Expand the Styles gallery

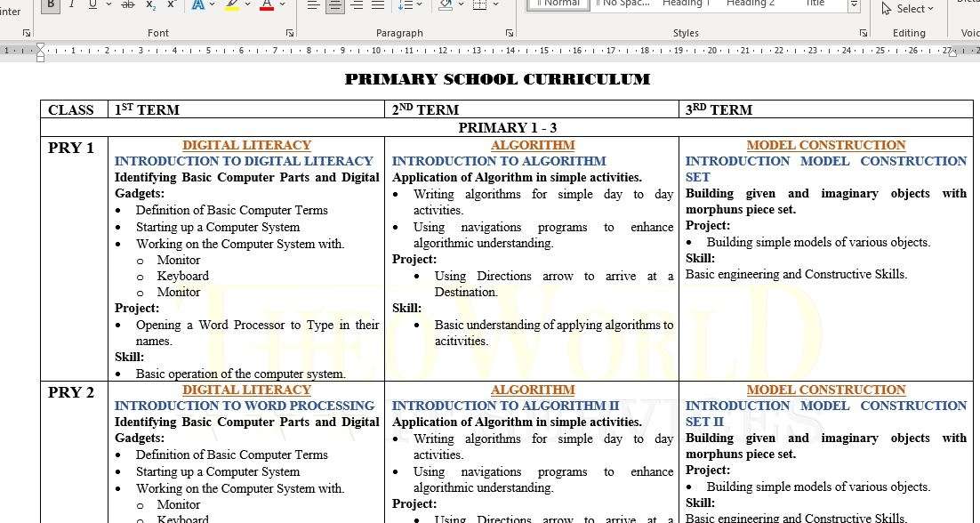[x=854, y=5]
